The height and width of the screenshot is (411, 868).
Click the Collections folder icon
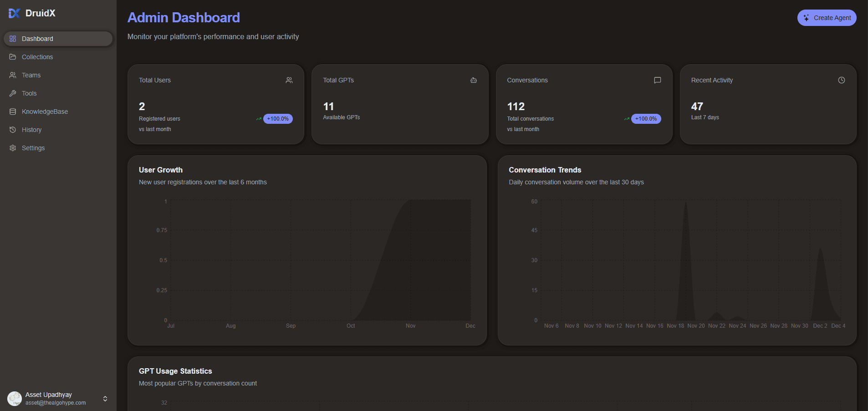(x=13, y=57)
